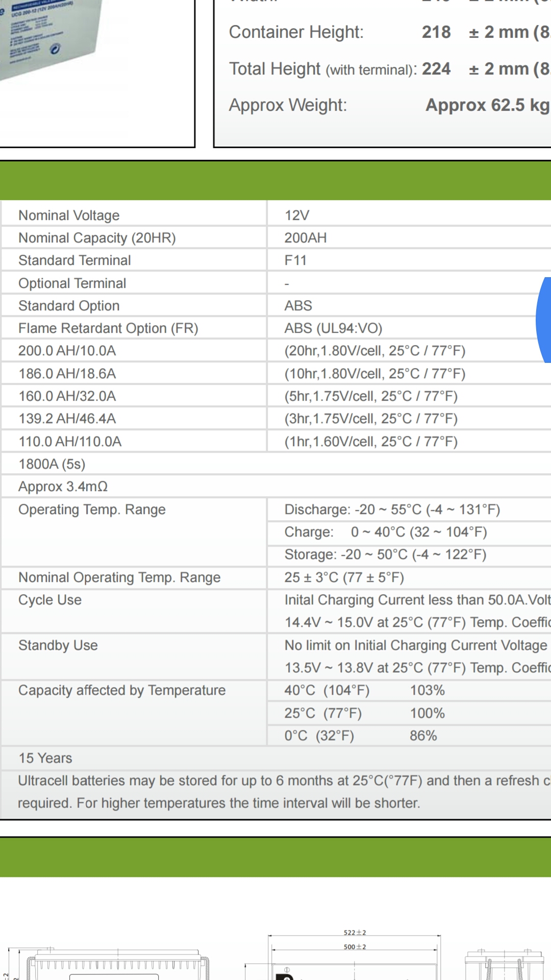The height and width of the screenshot is (980, 551).
Task: Tap the Approx 62.5 kg weight value
Action: click(x=488, y=105)
